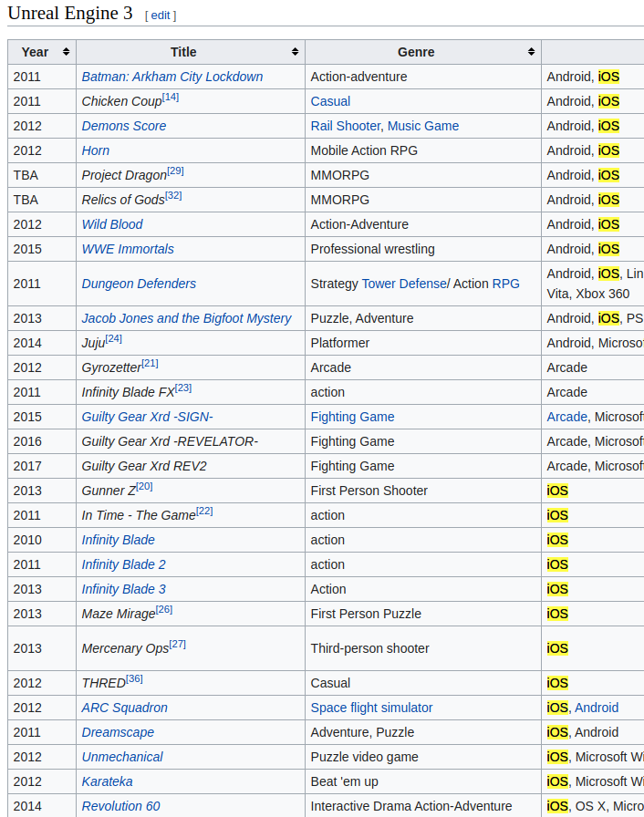
Task: Select the Guilty Gear Xrd REV2 title cell
Action: tap(191, 466)
